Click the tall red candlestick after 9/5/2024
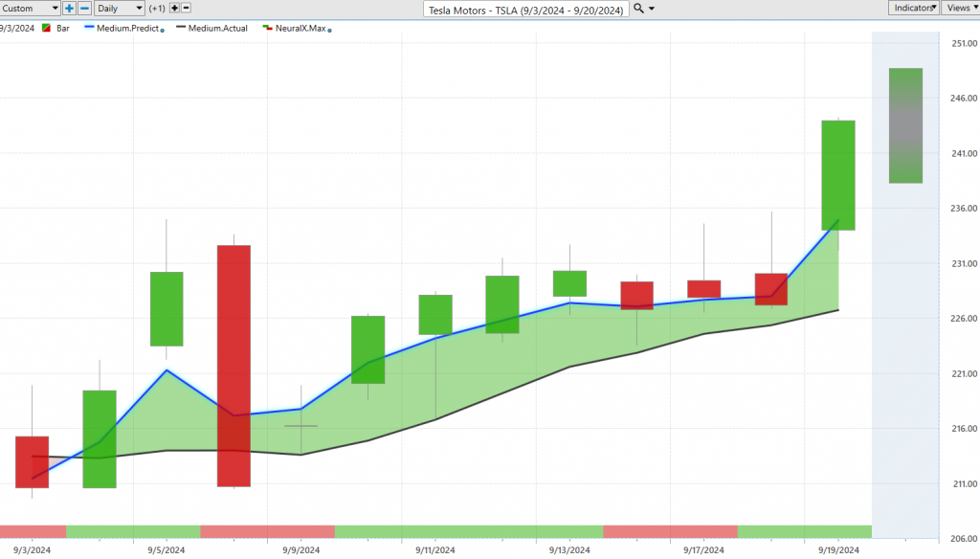 (x=234, y=366)
